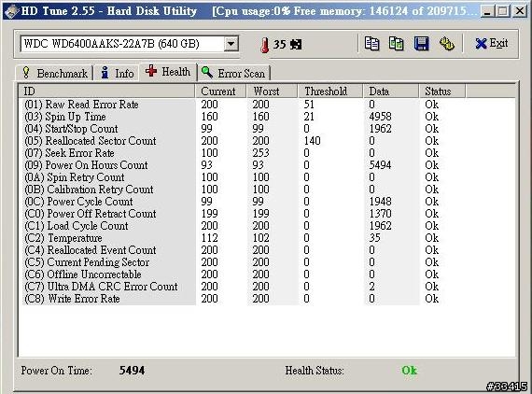Click the HD Tune title bar app icon
Viewport: 532px width, 394px height.
[11, 11]
